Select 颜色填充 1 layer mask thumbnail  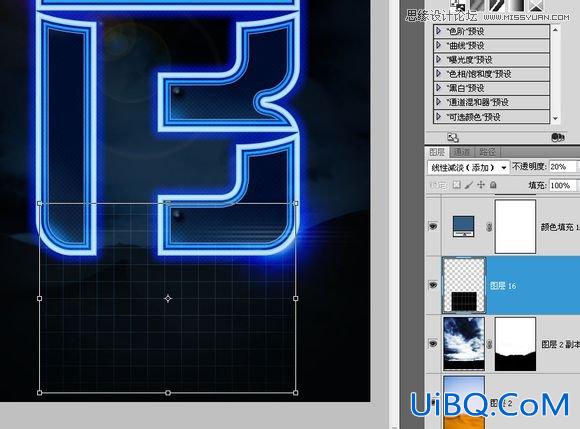[515, 226]
